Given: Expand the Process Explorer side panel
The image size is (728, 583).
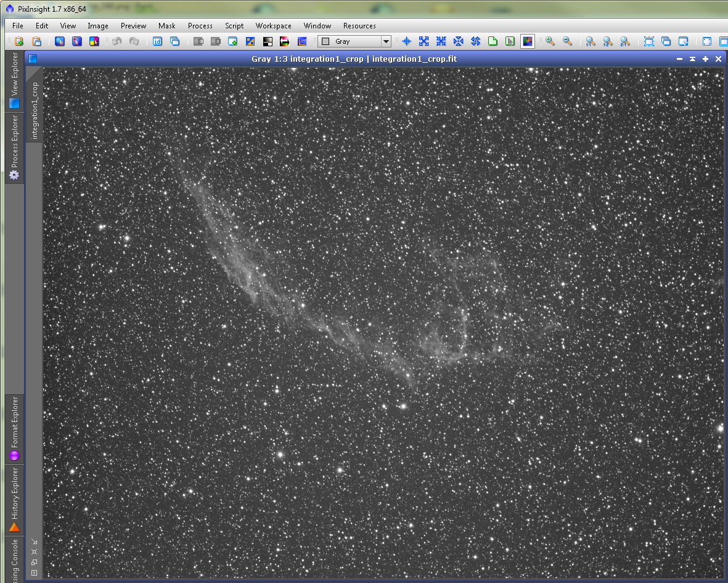Looking at the screenshot, I should pyautogui.click(x=14, y=147).
